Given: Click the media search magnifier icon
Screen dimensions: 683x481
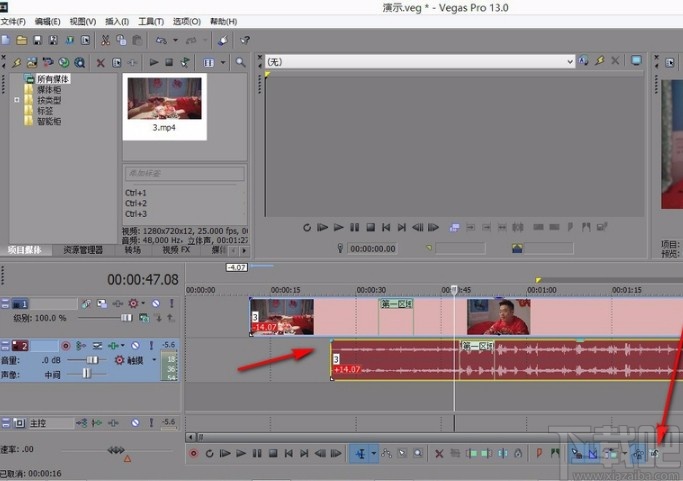Looking at the screenshot, I should 240,63.
